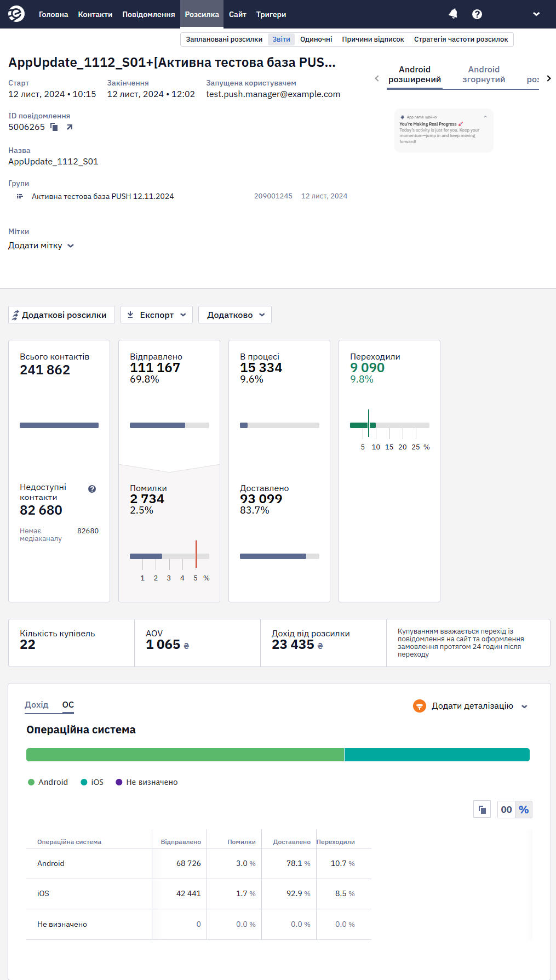556x980 pixels.
Task: Click the email test.push.manager@example.com
Action: click(273, 94)
